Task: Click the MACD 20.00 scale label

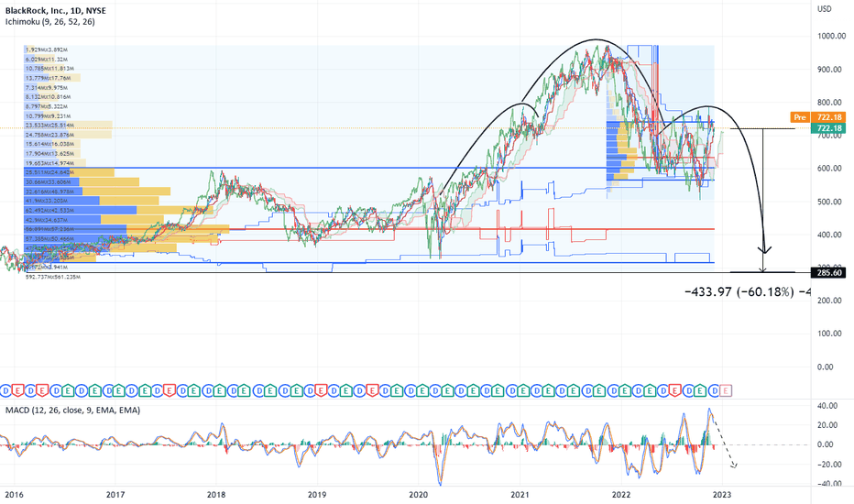Action: 827,425
